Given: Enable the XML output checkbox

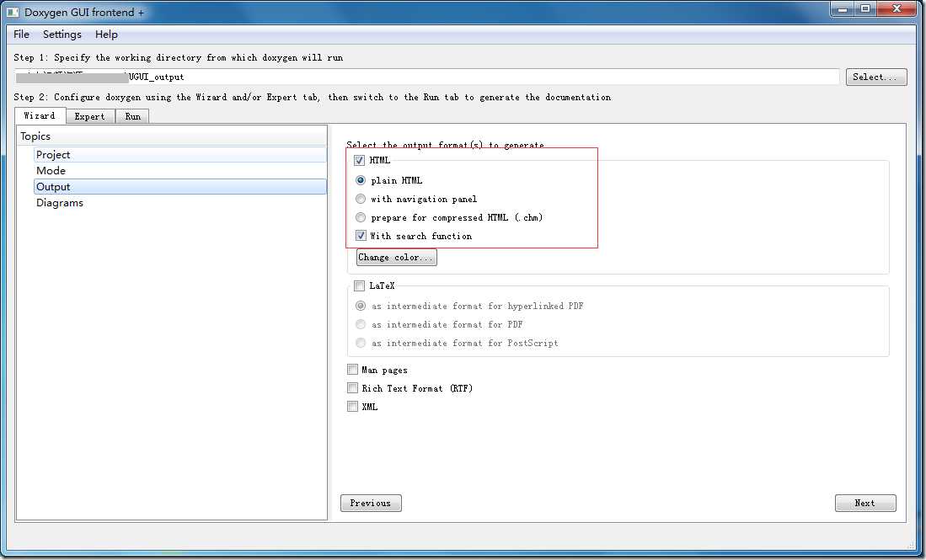Looking at the screenshot, I should pos(352,406).
